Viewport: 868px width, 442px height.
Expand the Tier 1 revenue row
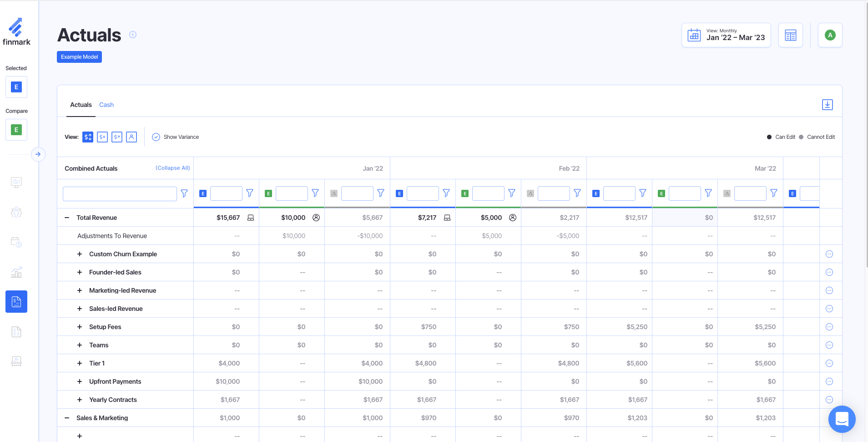pyautogui.click(x=80, y=363)
